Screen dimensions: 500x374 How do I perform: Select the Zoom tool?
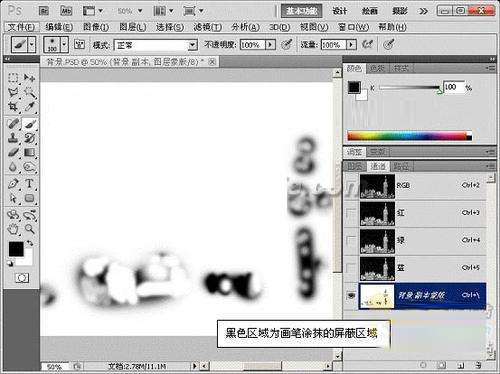click(x=29, y=229)
